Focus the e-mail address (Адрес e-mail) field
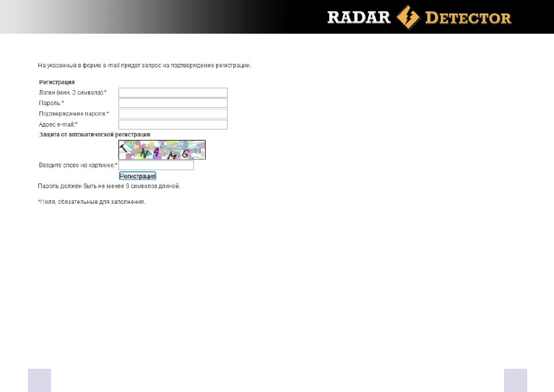The image size is (554, 392). [x=173, y=124]
